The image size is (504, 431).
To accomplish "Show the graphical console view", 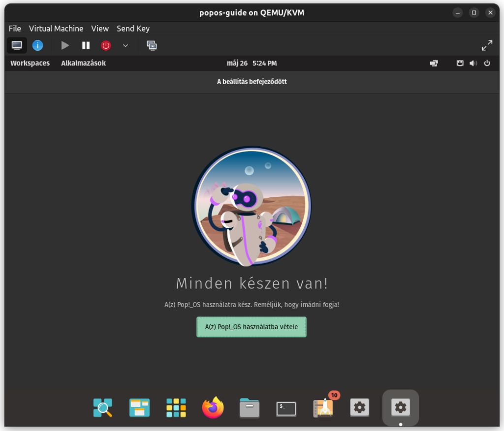I will coord(17,45).
